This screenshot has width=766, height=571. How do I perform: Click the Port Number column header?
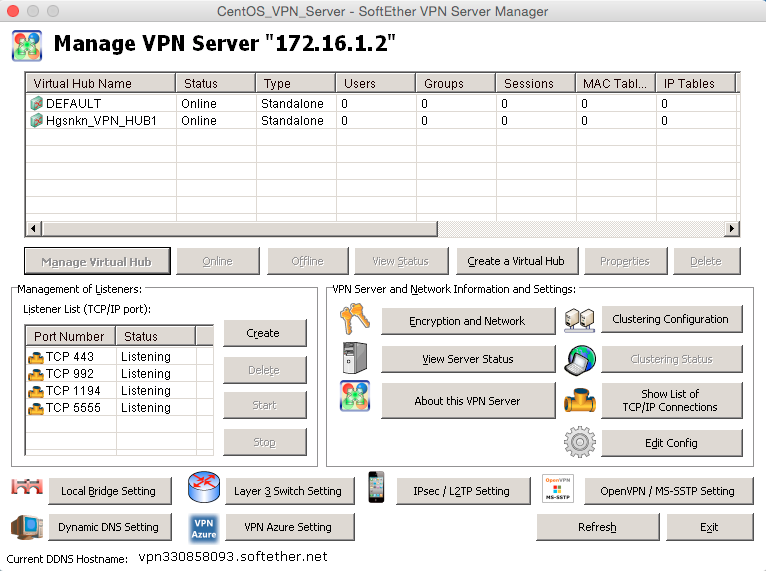click(x=70, y=336)
